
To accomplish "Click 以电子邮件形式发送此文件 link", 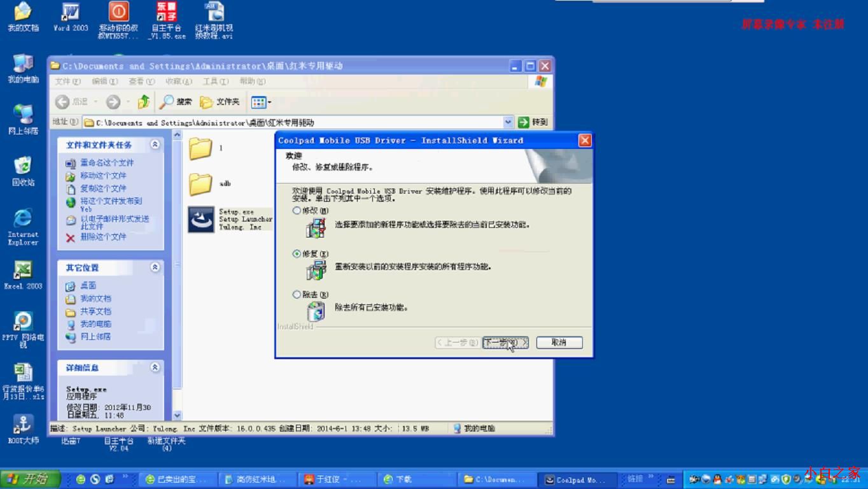I will coord(115,222).
